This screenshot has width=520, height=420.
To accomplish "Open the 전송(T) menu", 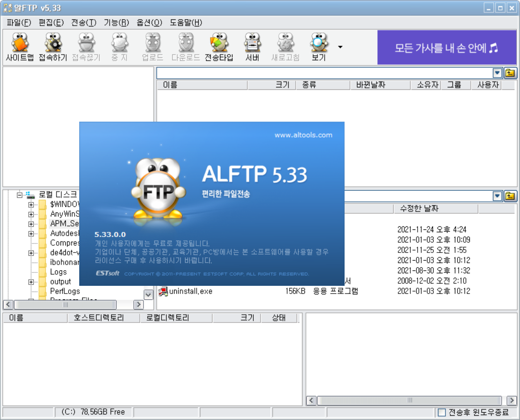I will [84, 23].
